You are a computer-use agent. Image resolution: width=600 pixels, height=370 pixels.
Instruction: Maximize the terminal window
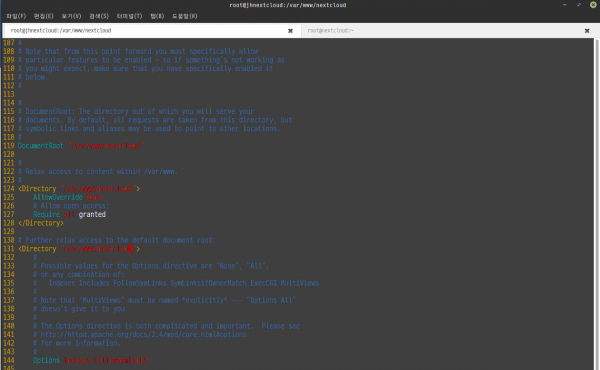[x=579, y=5]
